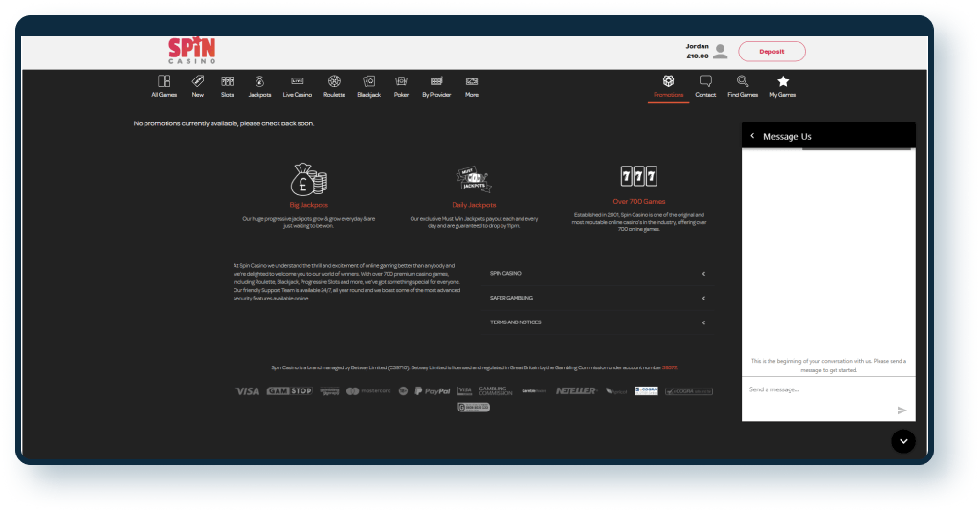The image size is (980, 511).
Task: Click the VISA footer logo
Action: 248,391
